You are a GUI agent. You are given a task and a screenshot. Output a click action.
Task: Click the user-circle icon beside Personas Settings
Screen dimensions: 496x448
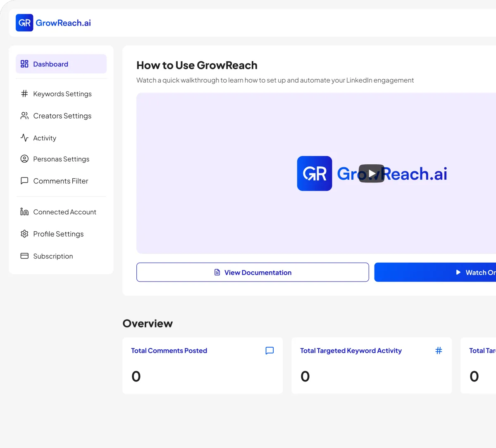coord(24,159)
